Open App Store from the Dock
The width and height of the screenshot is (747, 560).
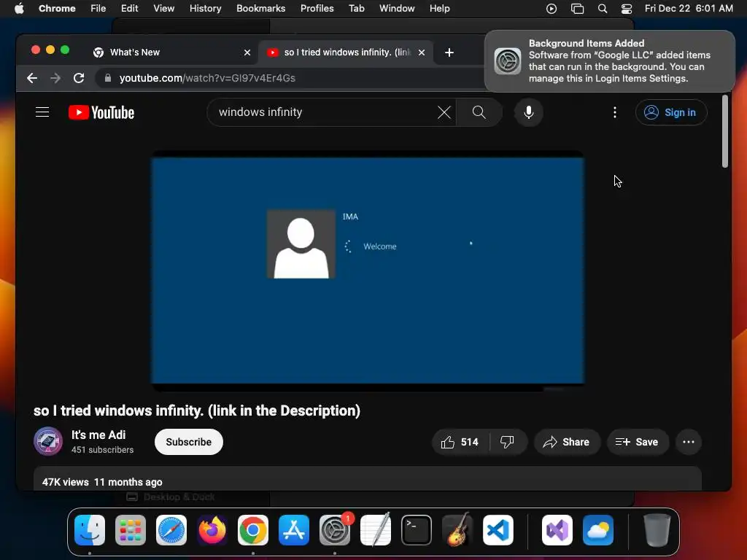pos(294,530)
